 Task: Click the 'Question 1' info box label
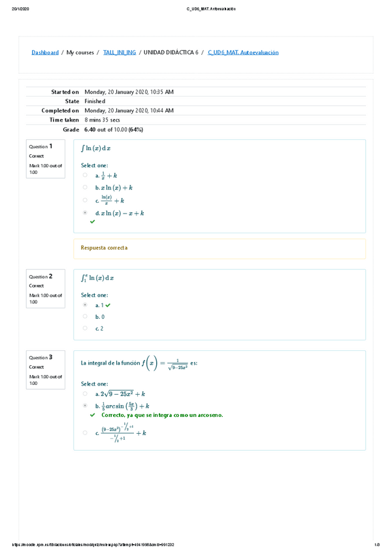(41, 146)
